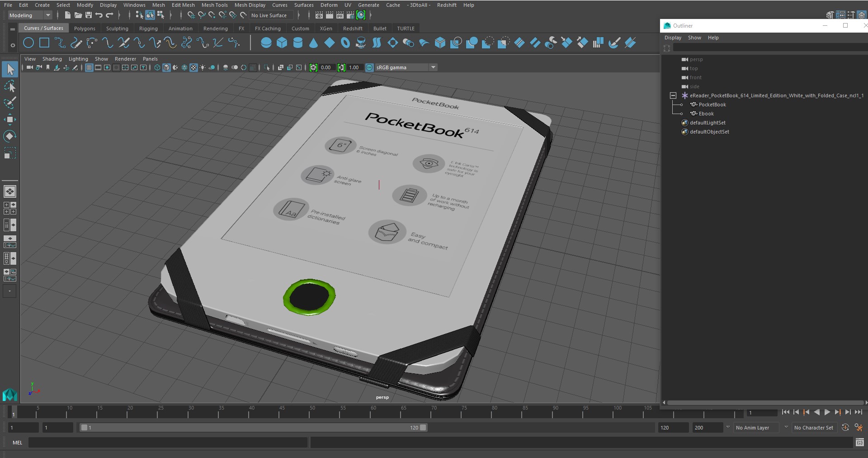Screen dimensions: 868x458
Task: Open the sRGB gamma dropdown
Action: click(x=406, y=67)
